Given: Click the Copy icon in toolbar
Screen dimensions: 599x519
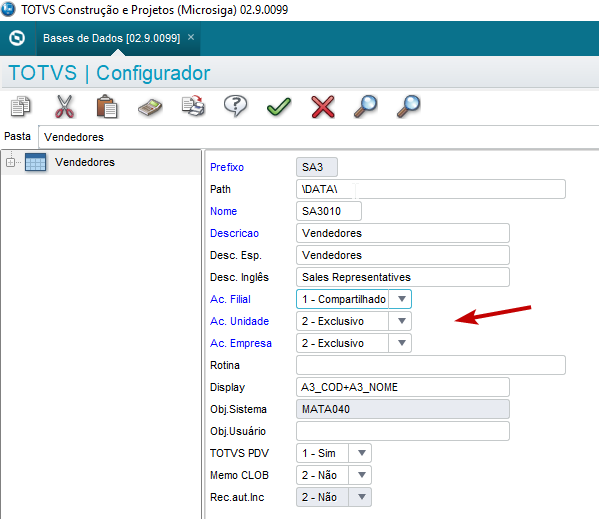Looking at the screenshot, I should coord(21,106).
